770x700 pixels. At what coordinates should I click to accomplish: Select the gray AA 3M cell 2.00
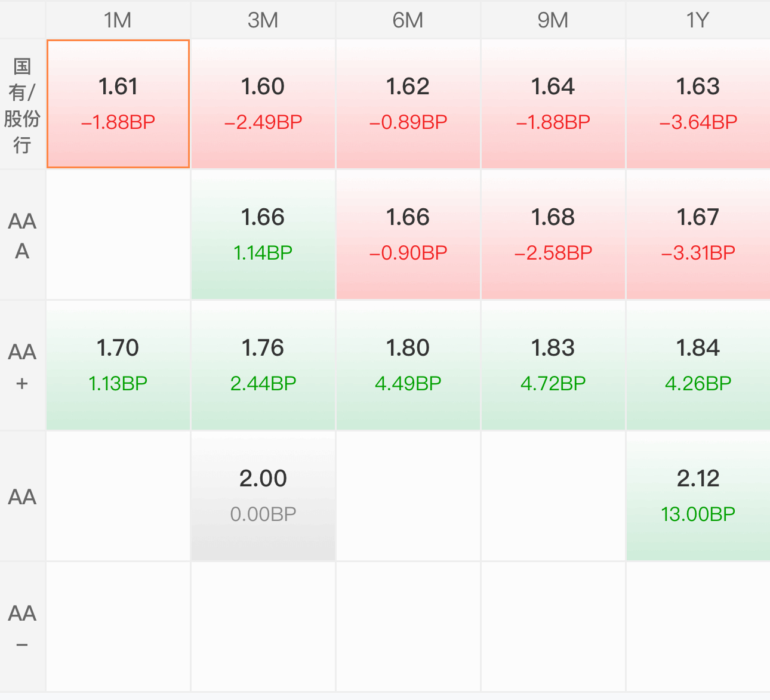263,497
